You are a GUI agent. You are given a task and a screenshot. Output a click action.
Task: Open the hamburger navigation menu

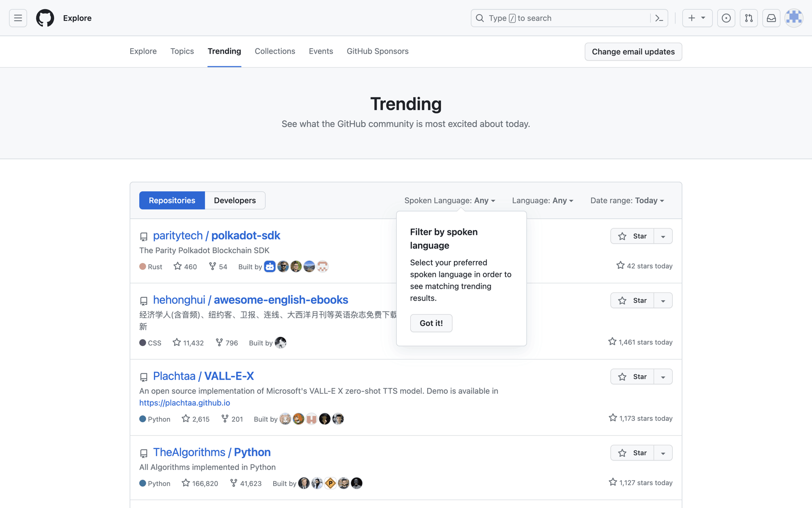18,18
